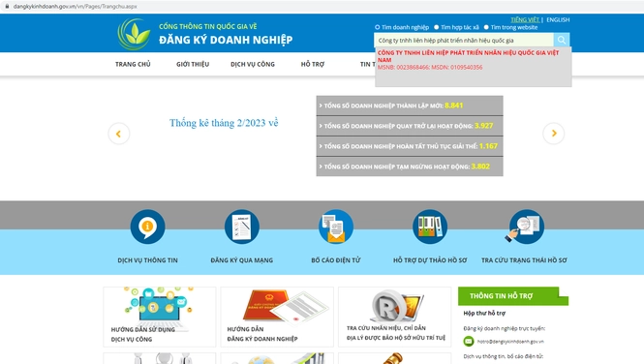The height and width of the screenshot is (364, 644).
Task: Open Tổng số doanh nghiệp thành lập mới statistic
Action: coord(410,106)
